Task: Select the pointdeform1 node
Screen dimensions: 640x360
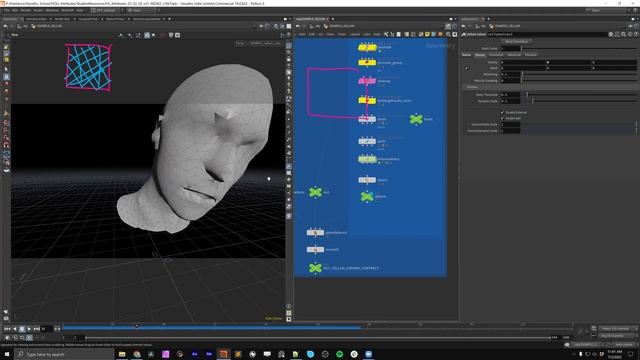Action: pos(315,233)
